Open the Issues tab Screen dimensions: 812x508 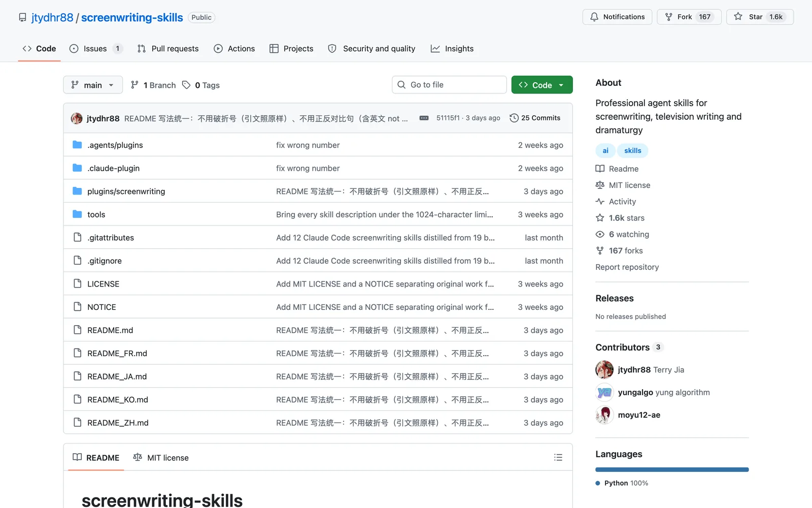click(x=96, y=49)
